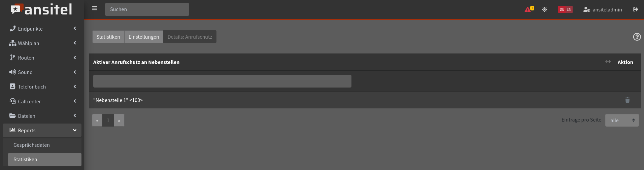The image size is (644, 170).
Task: Click the Suchen search field
Action: [147, 9]
